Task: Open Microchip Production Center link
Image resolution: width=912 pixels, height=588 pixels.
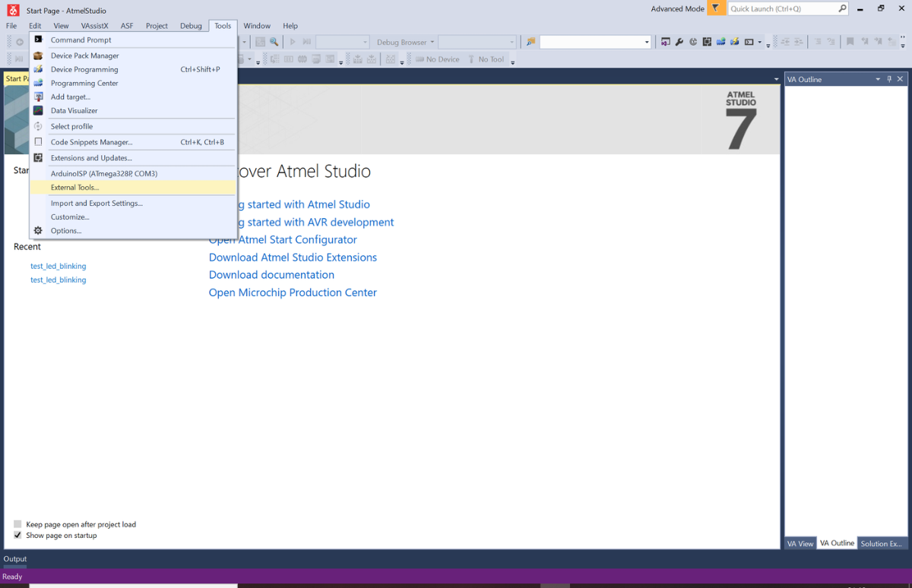Action: point(293,292)
